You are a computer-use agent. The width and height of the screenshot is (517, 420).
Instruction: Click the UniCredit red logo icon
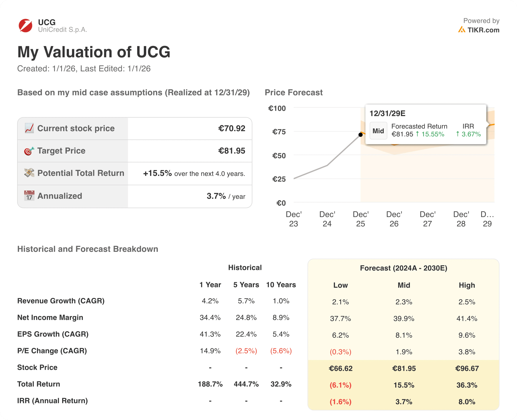25,26
